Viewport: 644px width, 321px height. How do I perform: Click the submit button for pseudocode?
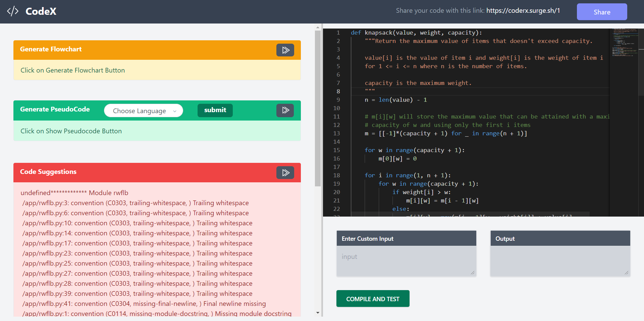[215, 110]
